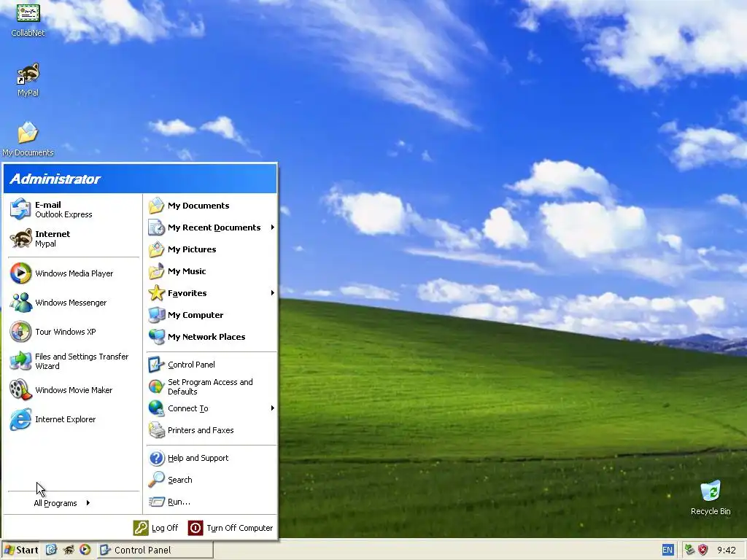
Task: Click the Control Panel taskbar button
Action: pyautogui.click(x=155, y=550)
